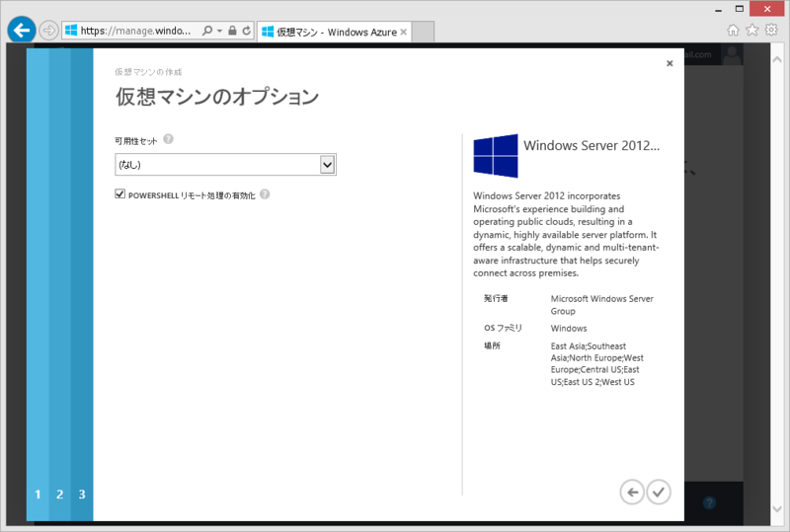This screenshot has height=532, width=790.
Task: Refresh the page with the reload icon
Action: click(246, 31)
